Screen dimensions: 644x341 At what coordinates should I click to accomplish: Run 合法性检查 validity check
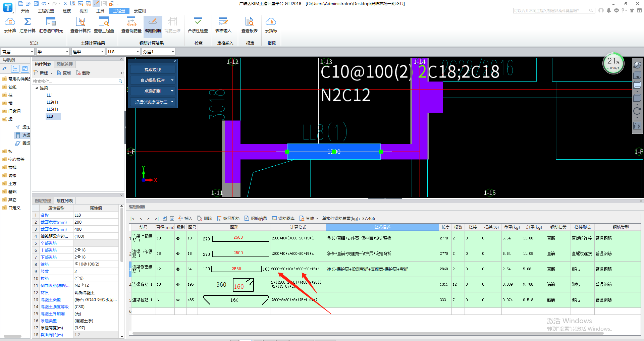pyautogui.click(x=198, y=25)
